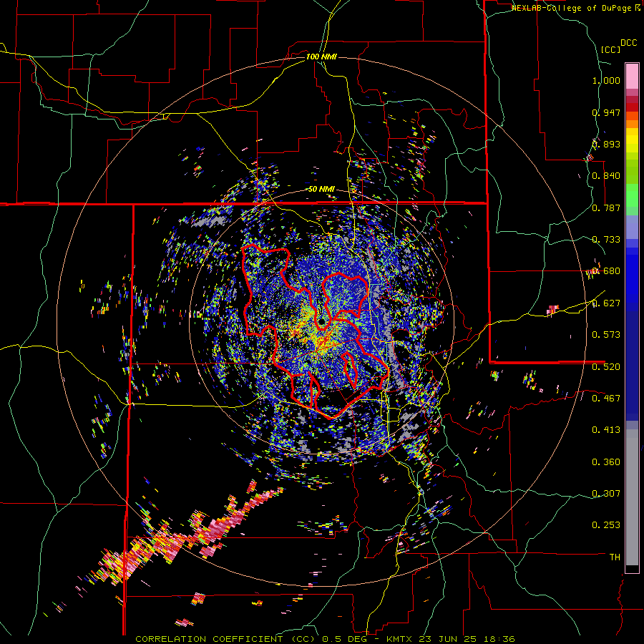Click the 0.893 scale value
This screenshot has height=644, width=644.
[x=606, y=144]
